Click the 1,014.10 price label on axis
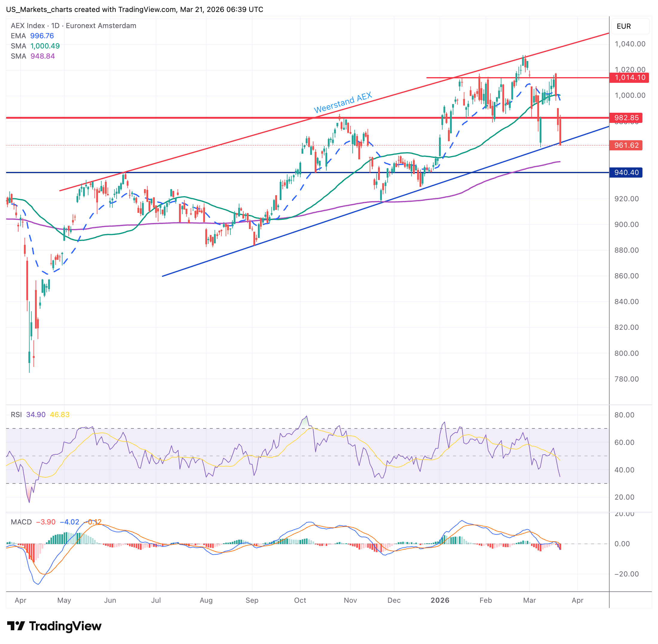 (x=630, y=77)
